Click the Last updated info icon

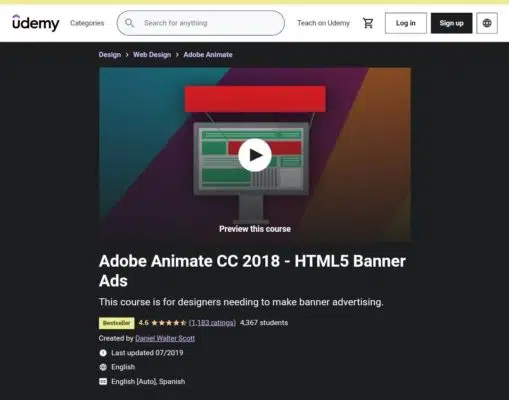(103, 353)
